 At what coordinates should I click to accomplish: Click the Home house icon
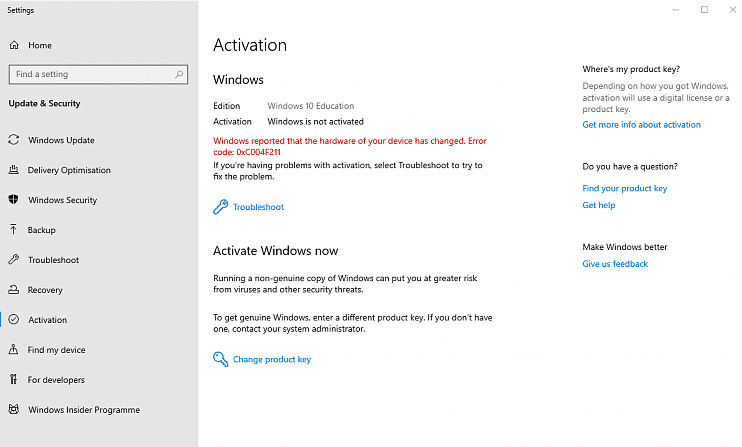tap(14, 45)
